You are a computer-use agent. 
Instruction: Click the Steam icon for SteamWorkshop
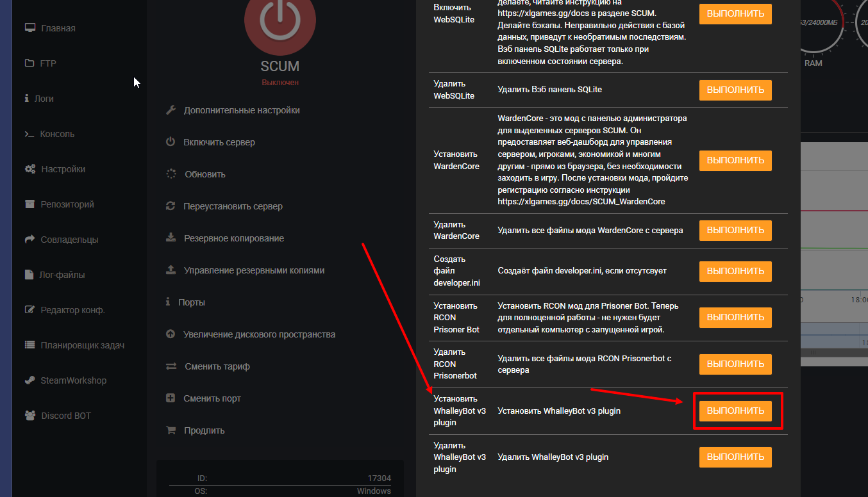click(29, 380)
